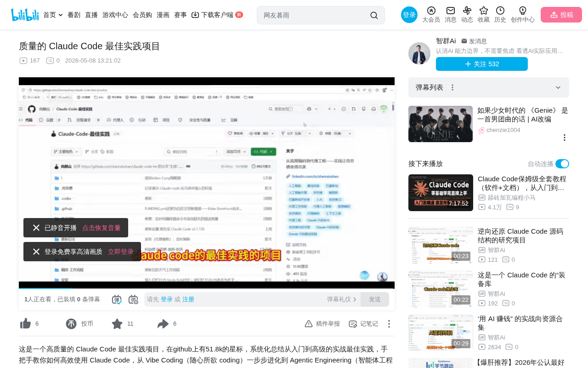Open the bilibili home logo
The height and width of the screenshot is (368, 588).
[x=25, y=15]
